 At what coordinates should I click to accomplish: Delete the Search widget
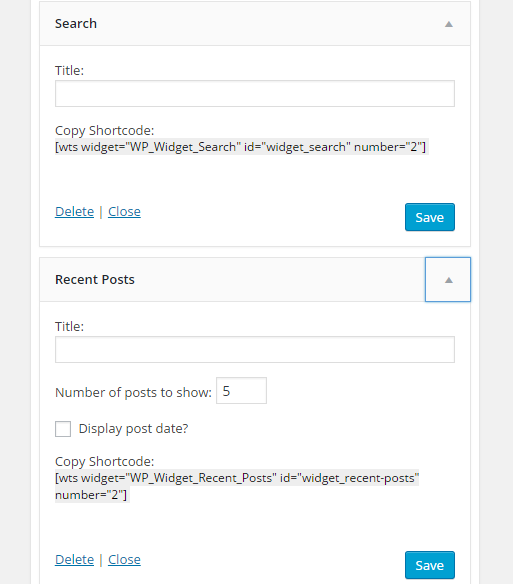coord(75,212)
